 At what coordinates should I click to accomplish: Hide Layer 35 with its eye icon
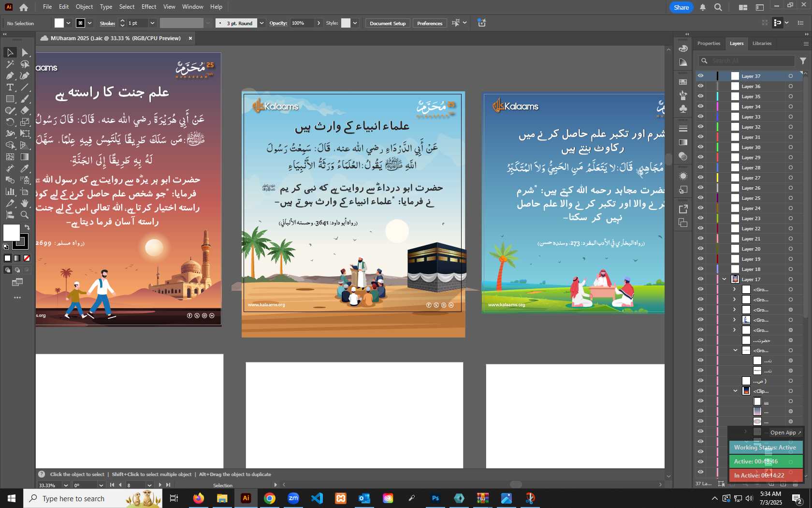(x=700, y=96)
